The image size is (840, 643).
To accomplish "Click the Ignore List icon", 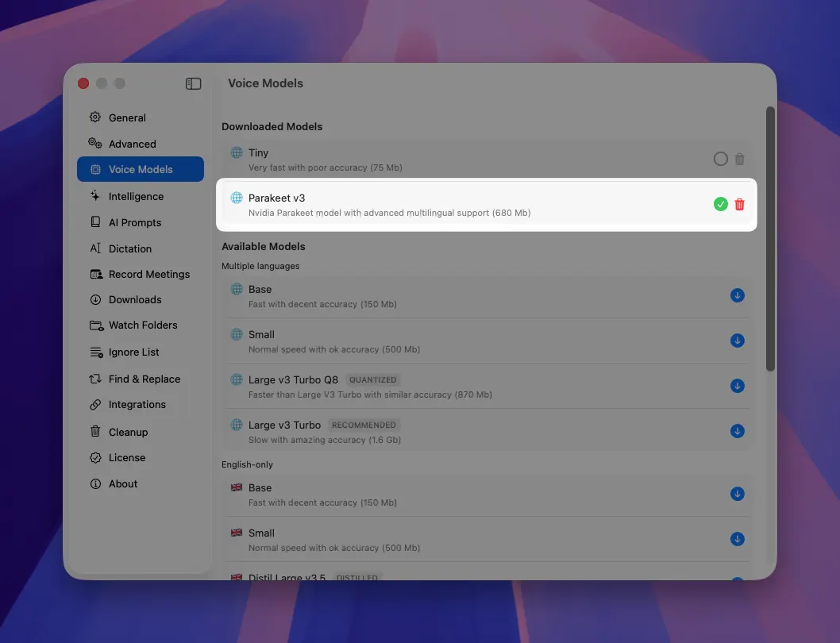I will click(96, 352).
